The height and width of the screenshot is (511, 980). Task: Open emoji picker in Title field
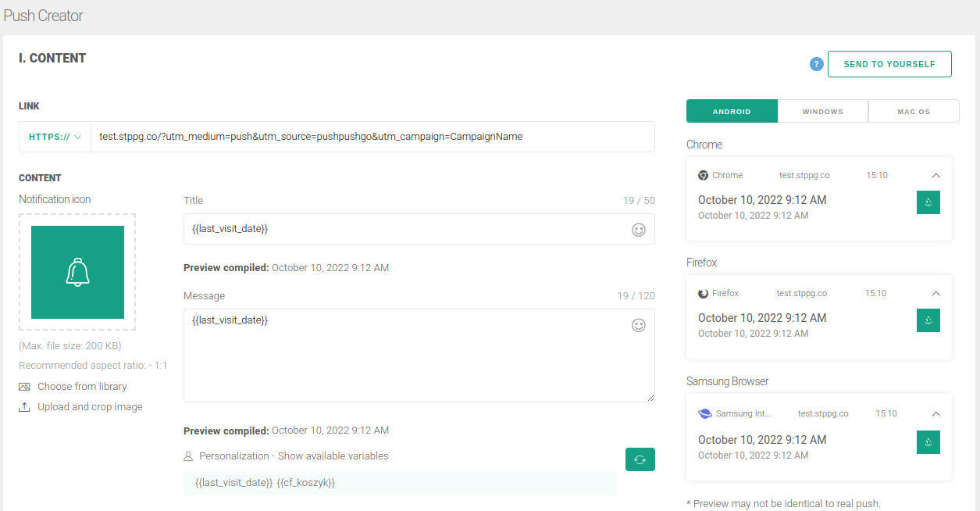(x=639, y=230)
